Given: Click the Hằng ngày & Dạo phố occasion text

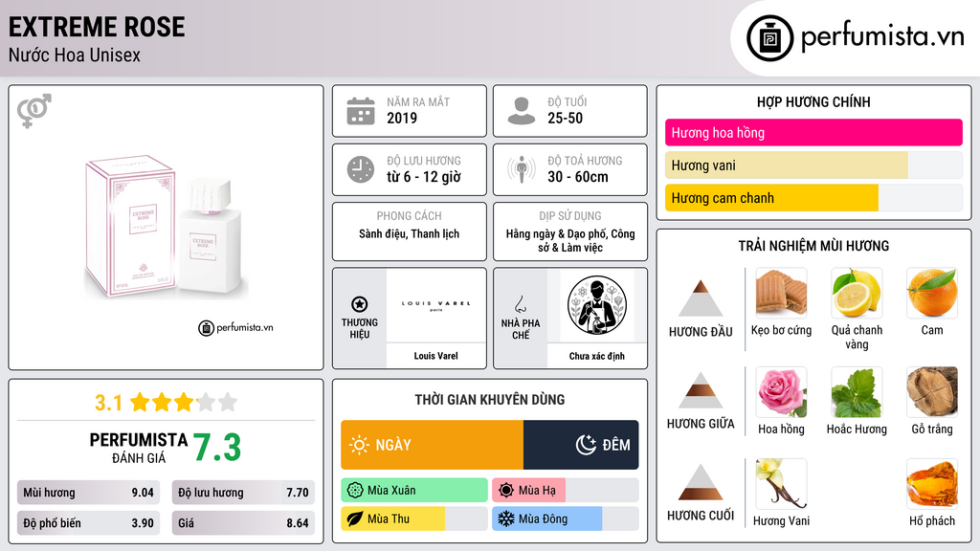Looking at the screenshot, I should point(570,240).
